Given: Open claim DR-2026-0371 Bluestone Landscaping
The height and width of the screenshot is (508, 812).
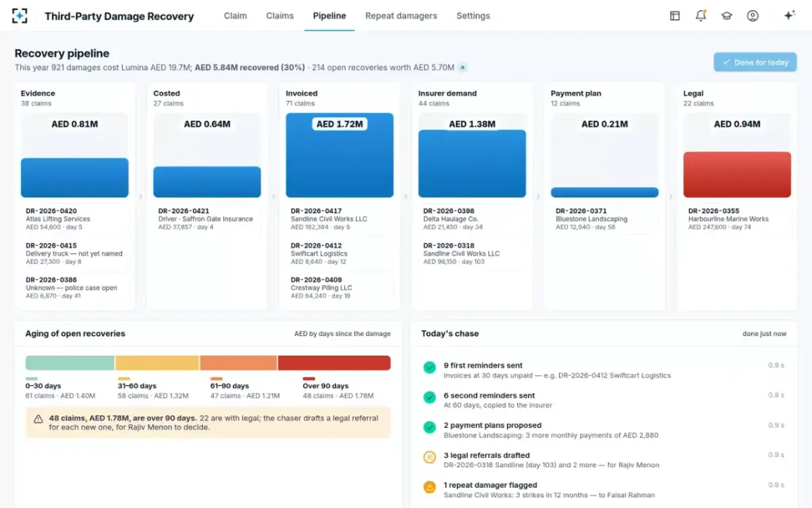Looking at the screenshot, I should [x=605, y=219].
